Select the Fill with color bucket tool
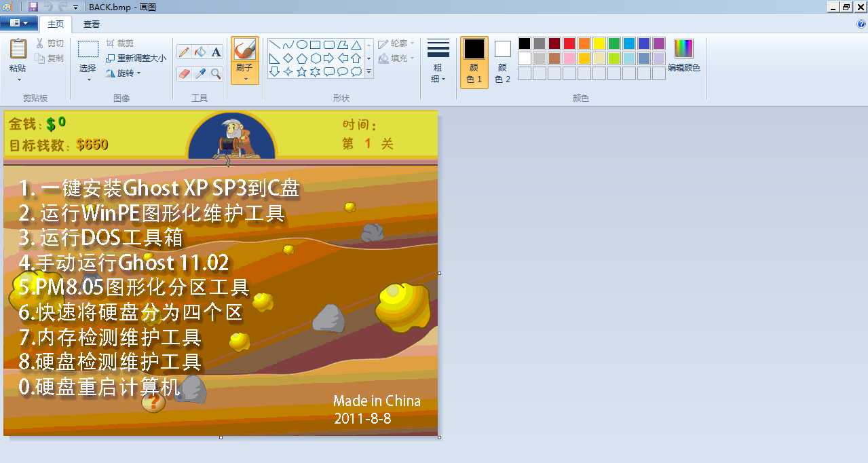This screenshot has height=463, width=868. 200,52
